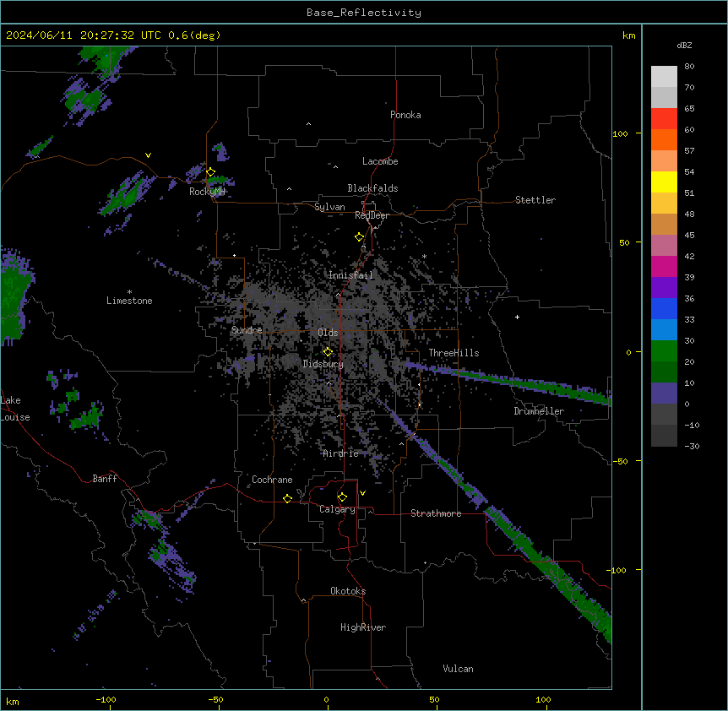728x711 pixels.
Task: Click the Strathmore town label
Action: coord(436,513)
